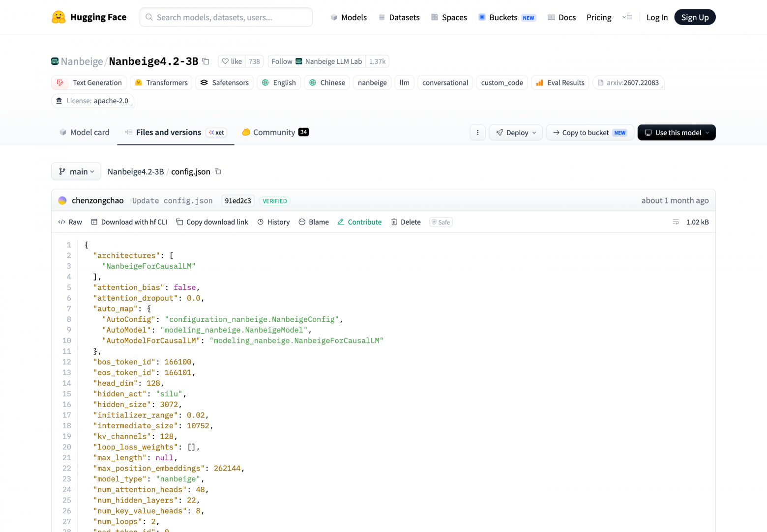The width and height of the screenshot is (767, 532).
Task: Click the 1.02 kB file size text
Action: pos(698,222)
